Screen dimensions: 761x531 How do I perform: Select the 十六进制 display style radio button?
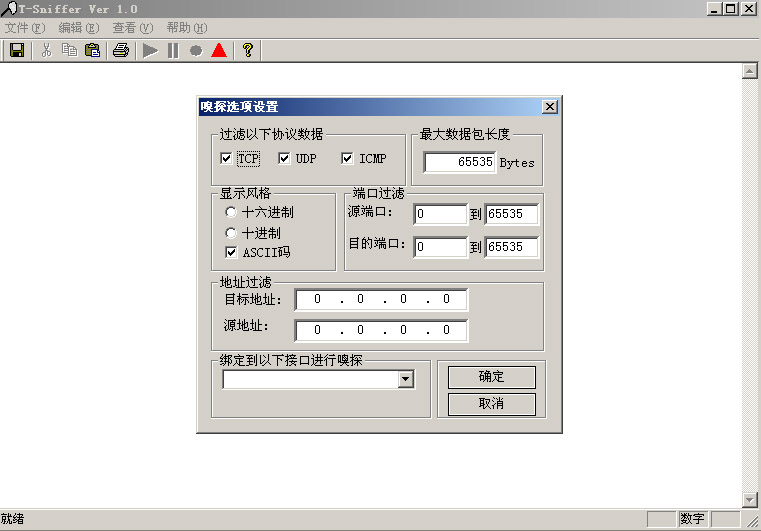click(x=231, y=212)
